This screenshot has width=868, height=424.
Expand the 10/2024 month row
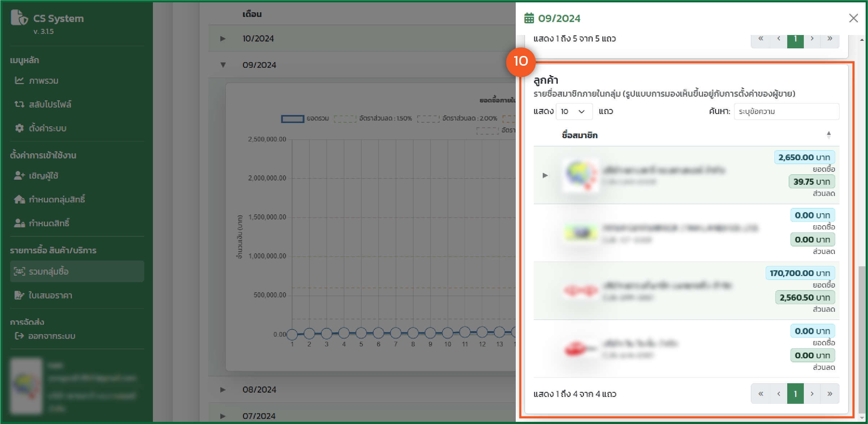tap(223, 39)
